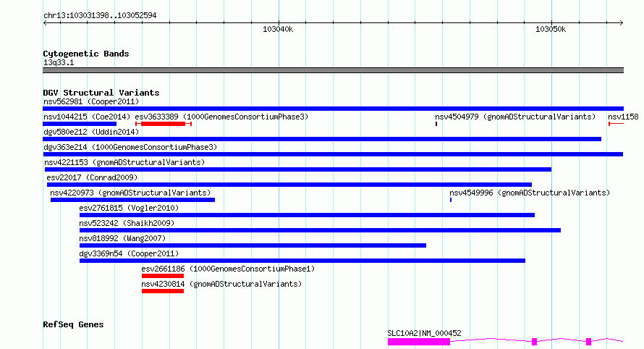This screenshot has width=644, height=349.
Task: Click the nsv4220973 gnomAD variant bar
Action: (132, 200)
